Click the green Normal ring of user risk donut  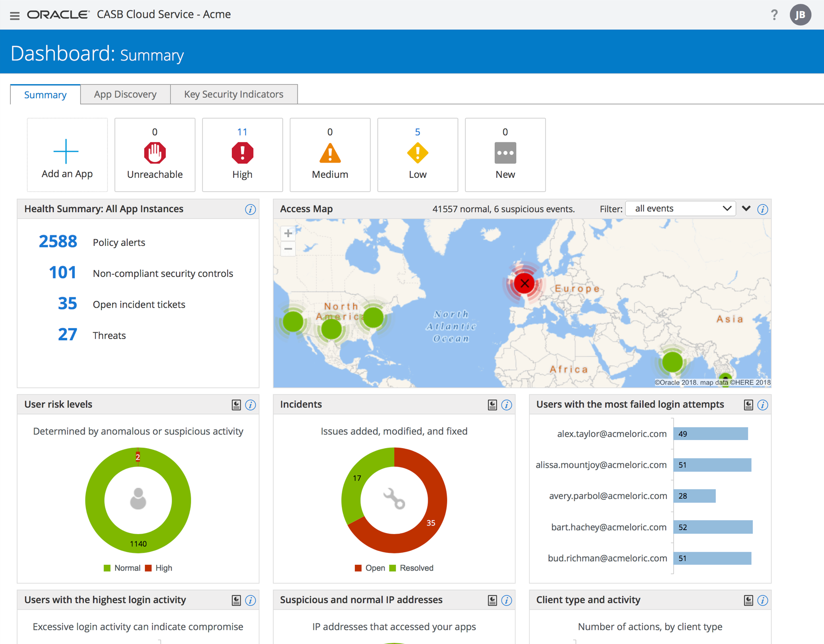coord(138,543)
